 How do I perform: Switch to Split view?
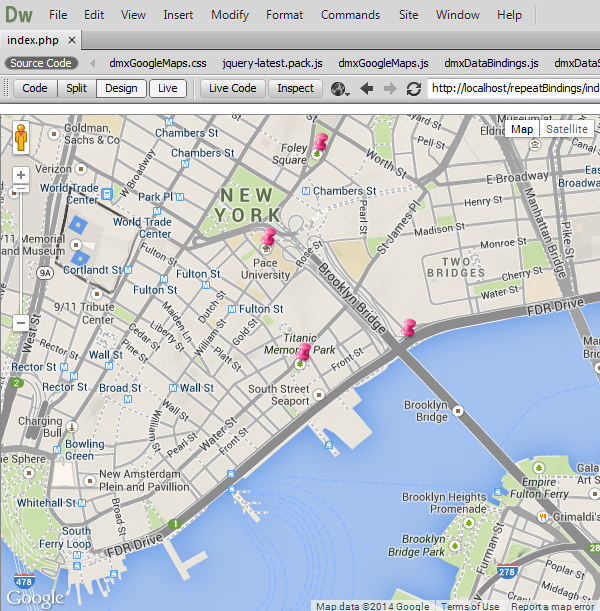tap(76, 88)
